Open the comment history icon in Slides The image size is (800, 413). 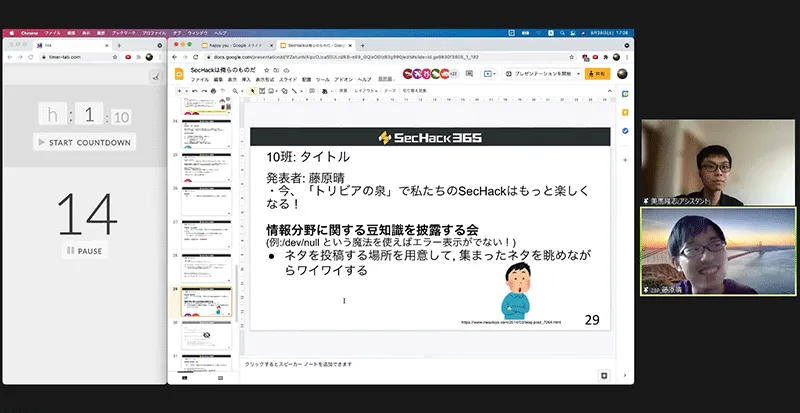click(x=468, y=74)
